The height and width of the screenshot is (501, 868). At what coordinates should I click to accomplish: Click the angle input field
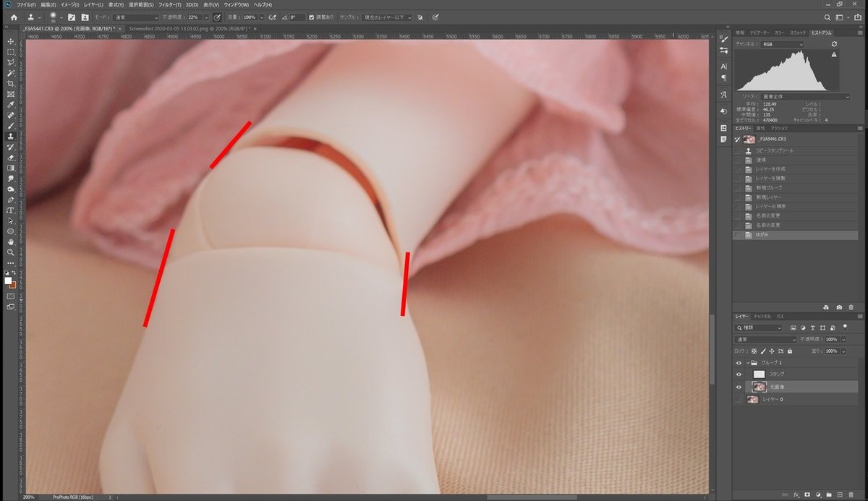296,17
